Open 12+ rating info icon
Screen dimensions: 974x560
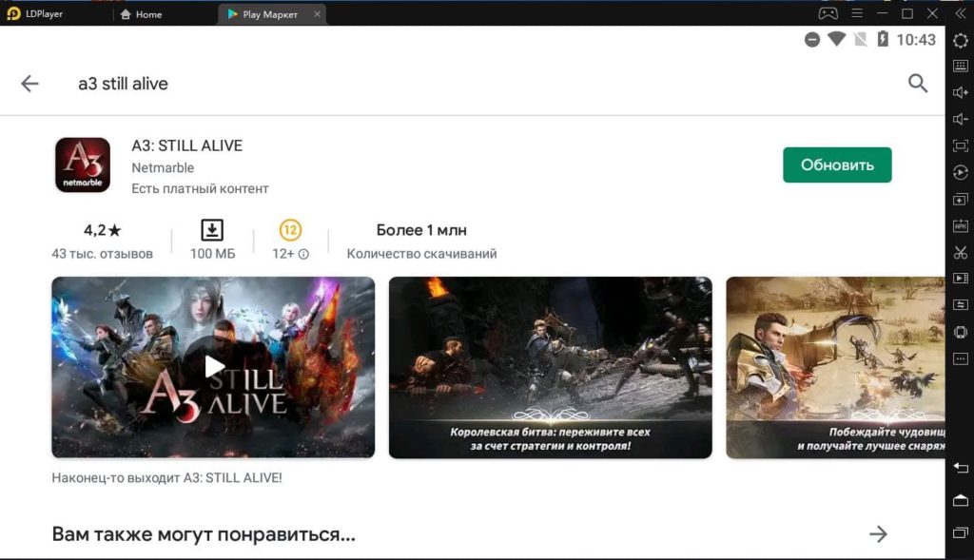[303, 254]
